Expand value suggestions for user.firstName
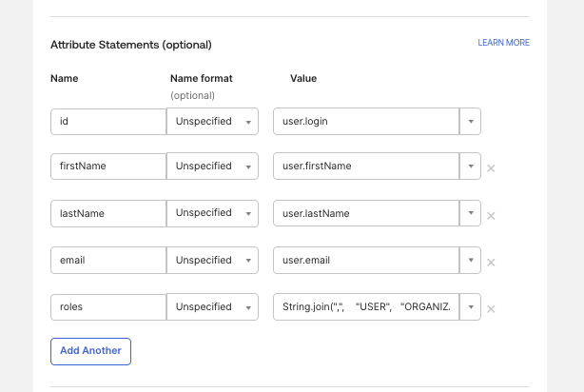Viewport: 584px width, 392px height. coord(471,167)
